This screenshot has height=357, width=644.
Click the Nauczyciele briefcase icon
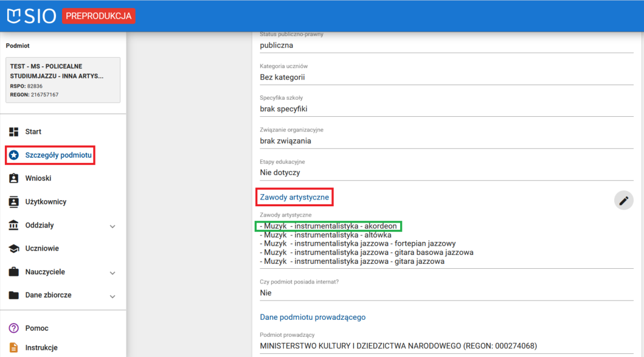(x=14, y=272)
